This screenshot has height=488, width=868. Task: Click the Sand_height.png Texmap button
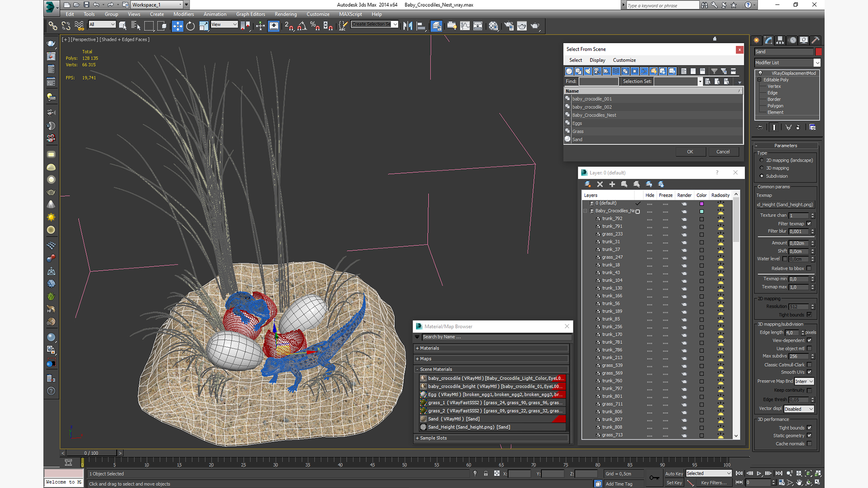click(785, 205)
